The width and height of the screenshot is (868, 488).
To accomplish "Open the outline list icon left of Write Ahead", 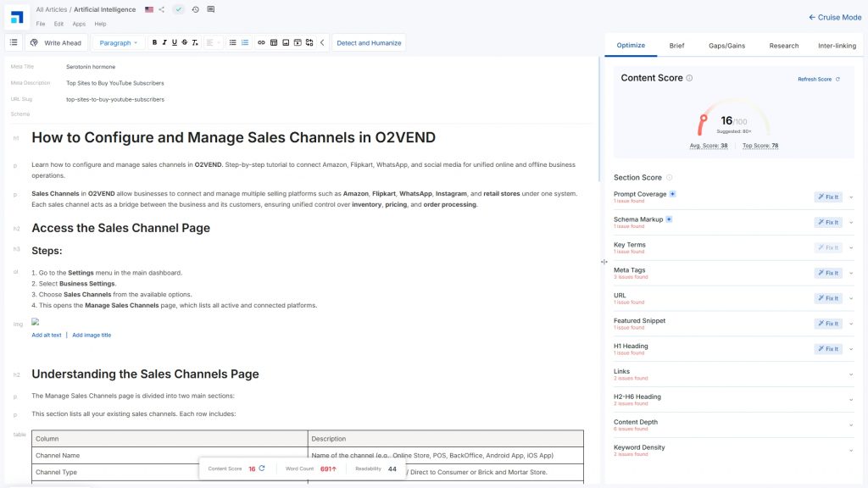I will coord(14,42).
